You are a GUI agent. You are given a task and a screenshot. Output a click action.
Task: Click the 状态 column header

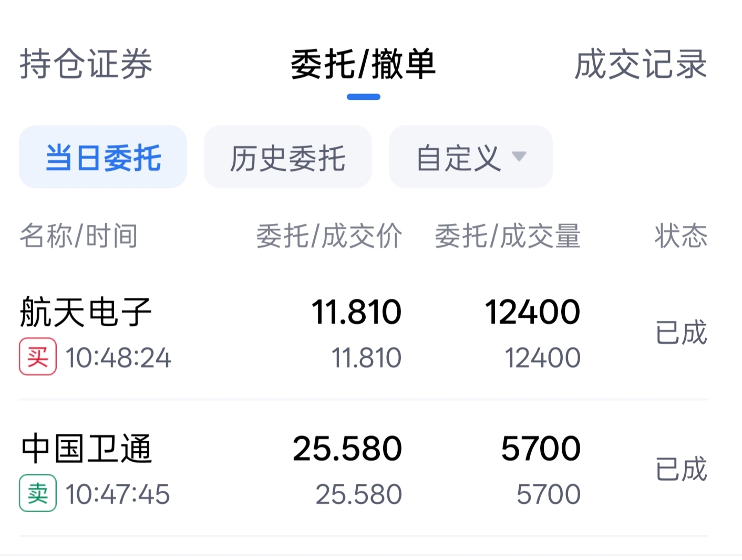pyautogui.click(x=681, y=236)
